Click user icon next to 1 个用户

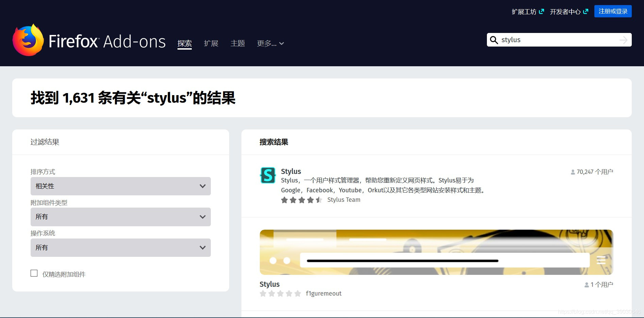tap(587, 285)
